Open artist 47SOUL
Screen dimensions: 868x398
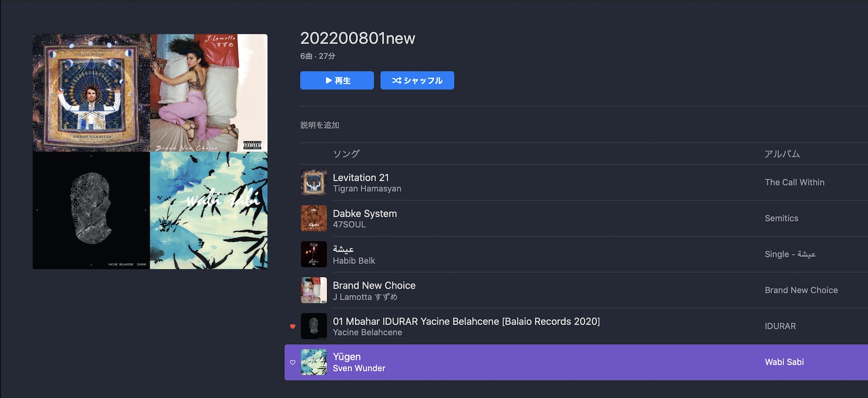pyautogui.click(x=349, y=224)
